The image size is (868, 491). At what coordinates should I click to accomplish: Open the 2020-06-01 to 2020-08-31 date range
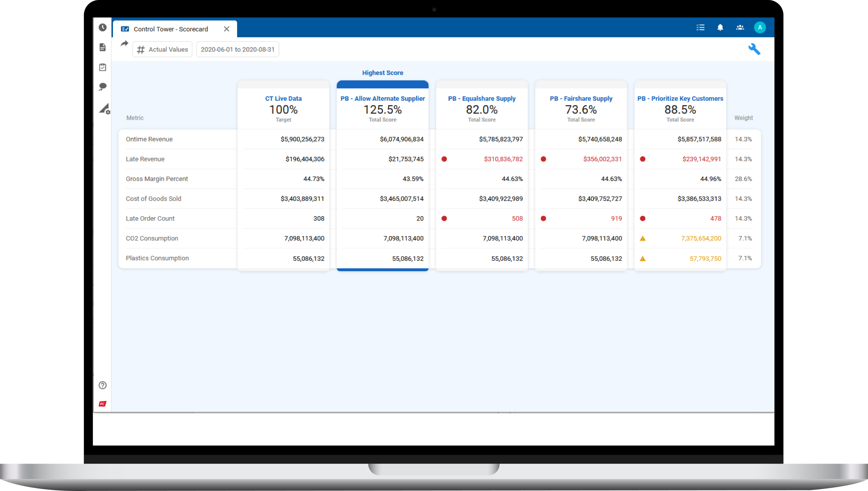click(x=238, y=49)
